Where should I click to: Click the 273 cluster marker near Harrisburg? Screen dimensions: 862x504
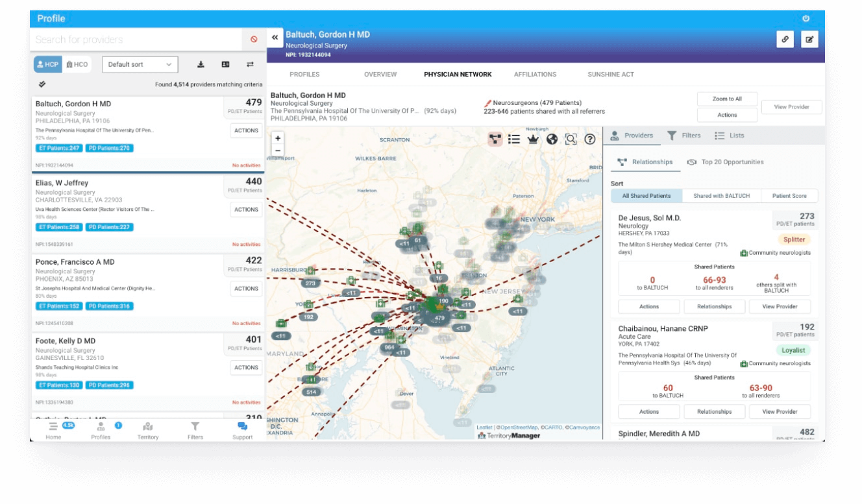(310, 283)
